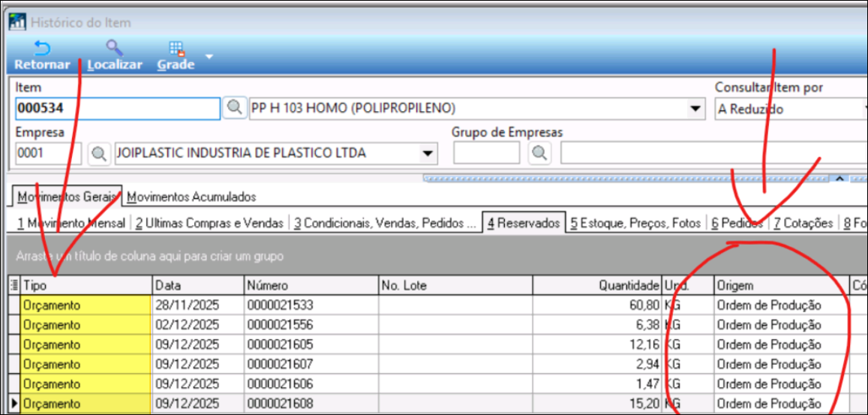Click Grupo de Empresas magnifier icon

tap(539, 153)
